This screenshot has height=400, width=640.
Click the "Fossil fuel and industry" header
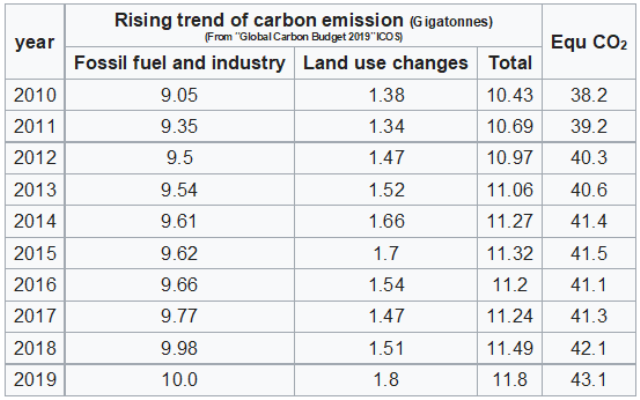(x=180, y=63)
